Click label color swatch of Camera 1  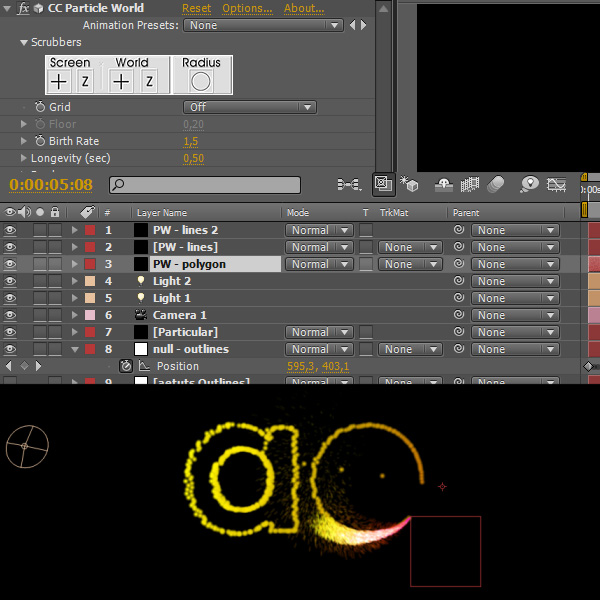pos(90,315)
